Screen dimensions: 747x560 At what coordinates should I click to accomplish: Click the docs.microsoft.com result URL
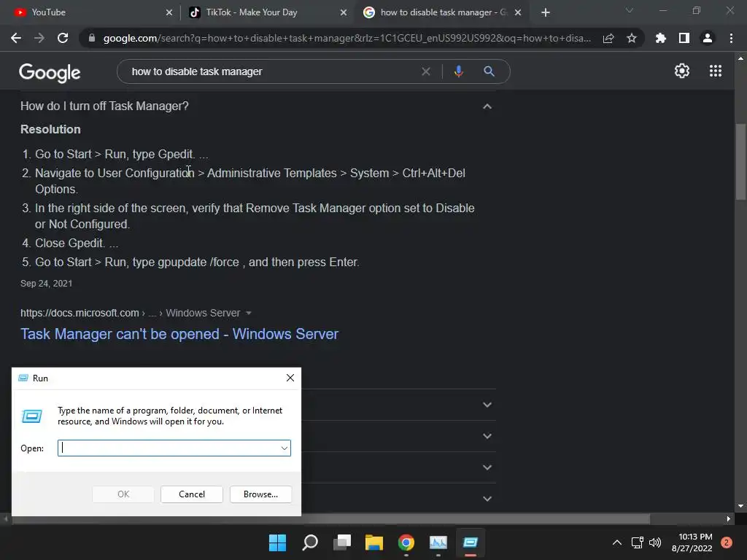coord(80,314)
